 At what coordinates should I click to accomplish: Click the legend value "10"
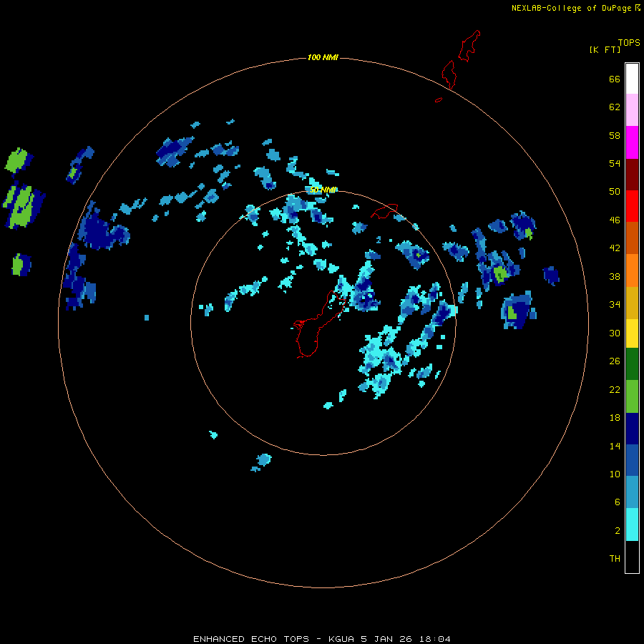coord(615,474)
